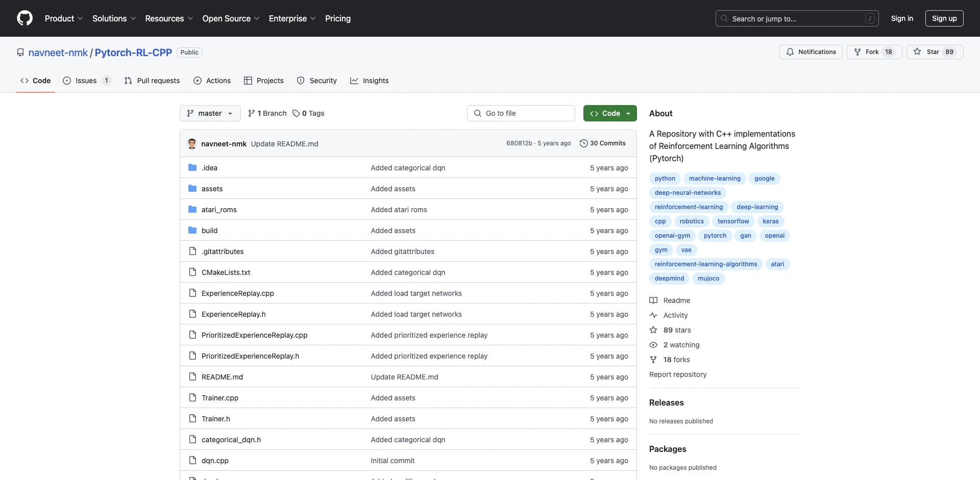980x480 pixels.
Task: Switch to the Issues tab
Action: point(87,81)
